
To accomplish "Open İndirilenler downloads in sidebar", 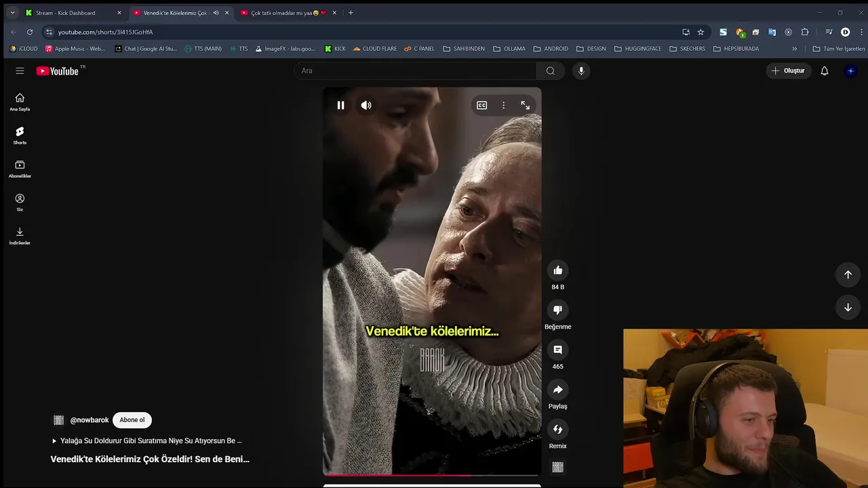I will [x=20, y=235].
